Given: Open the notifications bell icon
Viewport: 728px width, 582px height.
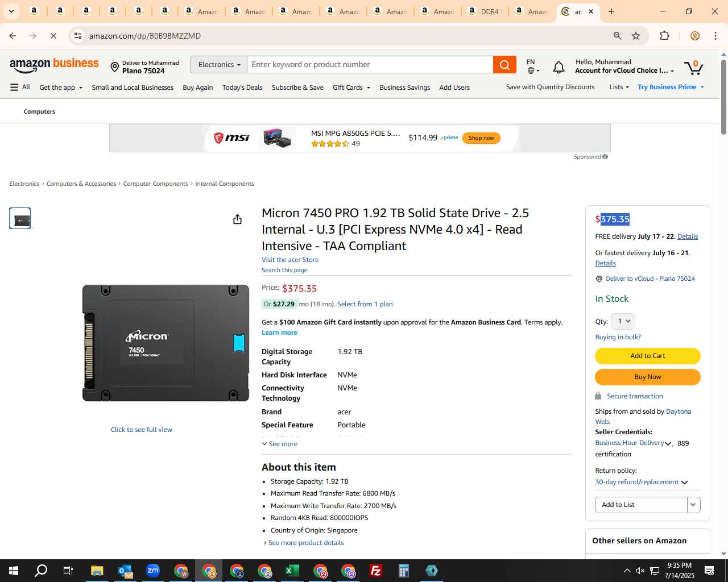Looking at the screenshot, I should (559, 68).
